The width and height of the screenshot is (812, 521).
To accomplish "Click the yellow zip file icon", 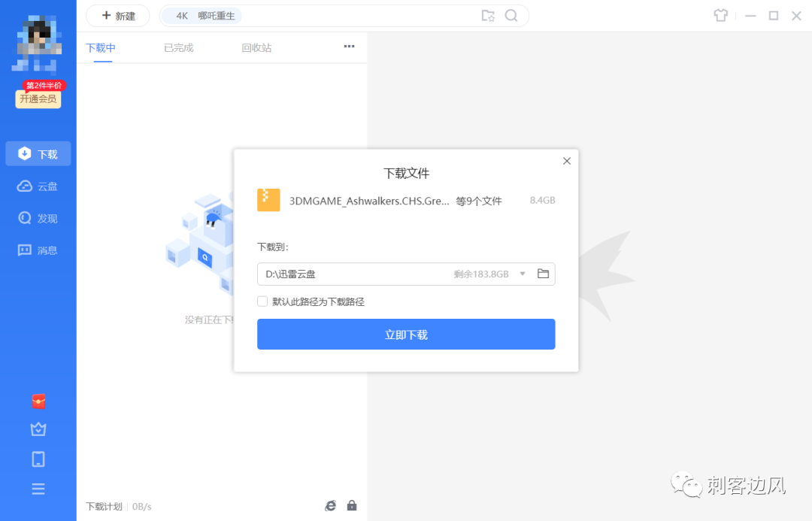I will [x=268, y=200].
